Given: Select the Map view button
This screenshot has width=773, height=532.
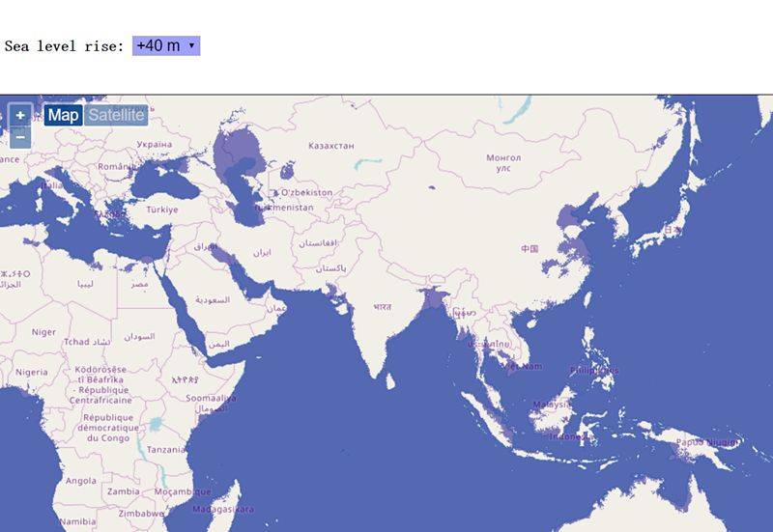Looking at the screenshot, I should coord(64,116).
